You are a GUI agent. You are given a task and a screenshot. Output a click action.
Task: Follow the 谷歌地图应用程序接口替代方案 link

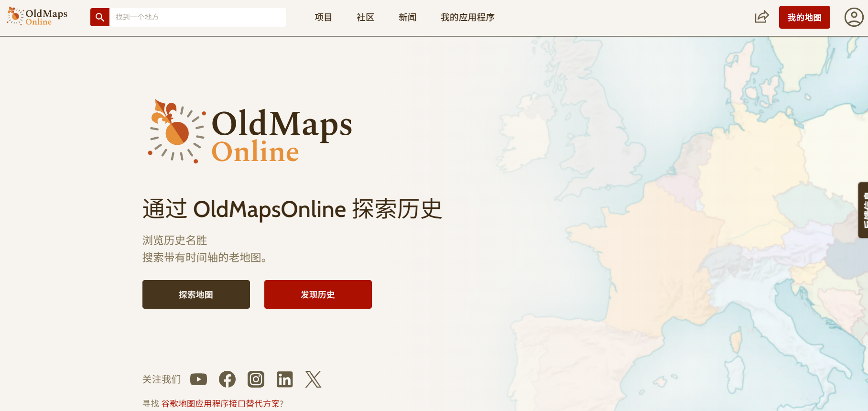point(220,404)
